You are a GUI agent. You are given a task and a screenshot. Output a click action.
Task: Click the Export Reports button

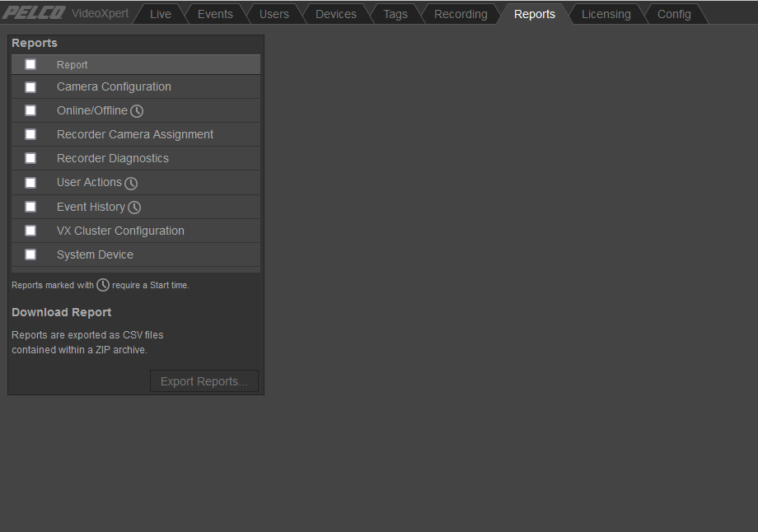[204, 380]
